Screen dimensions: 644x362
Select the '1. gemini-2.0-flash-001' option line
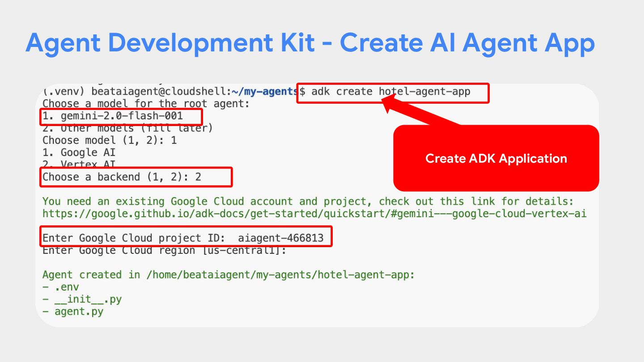tap(113, 116)
